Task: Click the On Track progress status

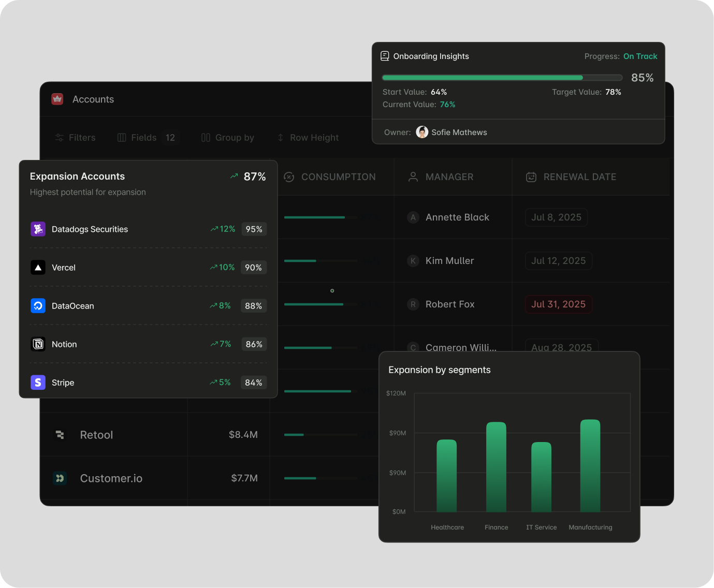Action: tap(640, 56)
